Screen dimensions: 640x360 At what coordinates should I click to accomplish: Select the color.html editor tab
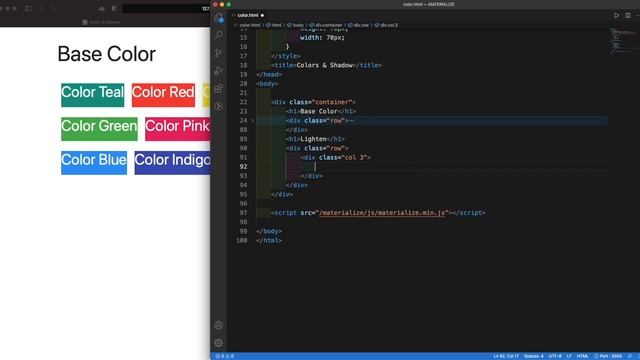click(248, 16)
